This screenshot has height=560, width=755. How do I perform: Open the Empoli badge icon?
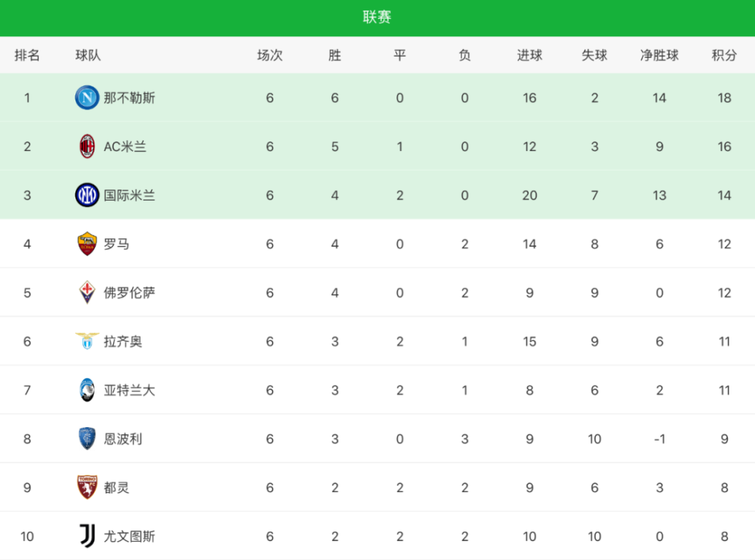(x=87, y=438)
